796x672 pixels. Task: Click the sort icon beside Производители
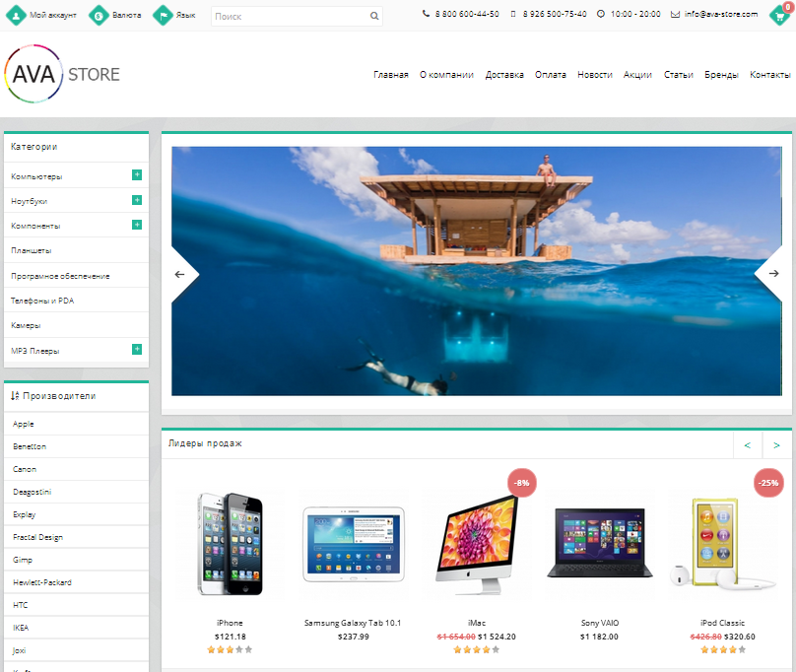15,396
